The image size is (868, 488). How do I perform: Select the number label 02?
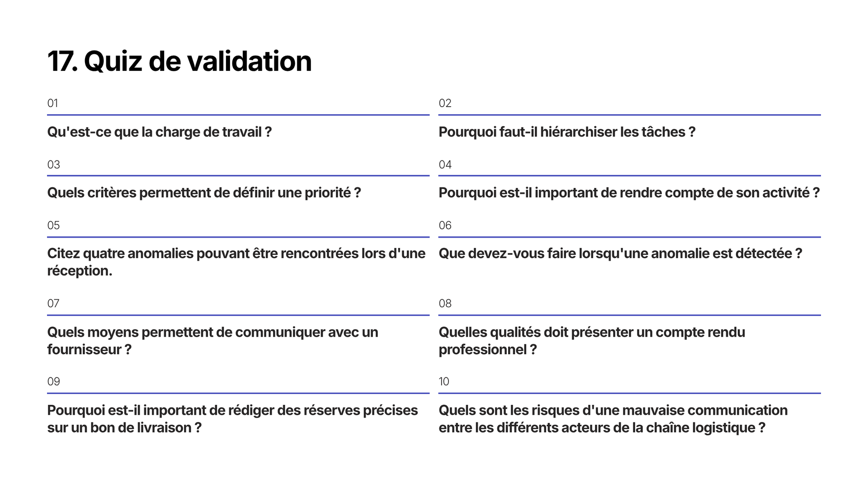point(445,103)
